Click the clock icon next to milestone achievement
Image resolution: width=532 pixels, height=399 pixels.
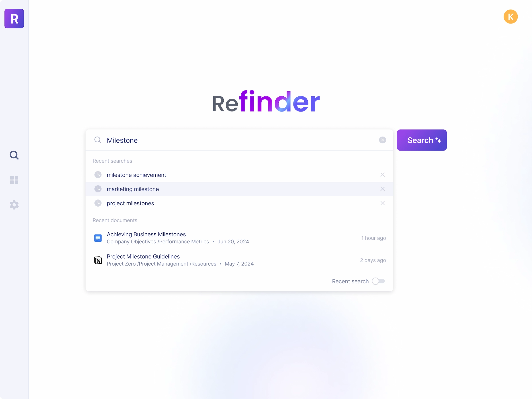coord(98,175)
